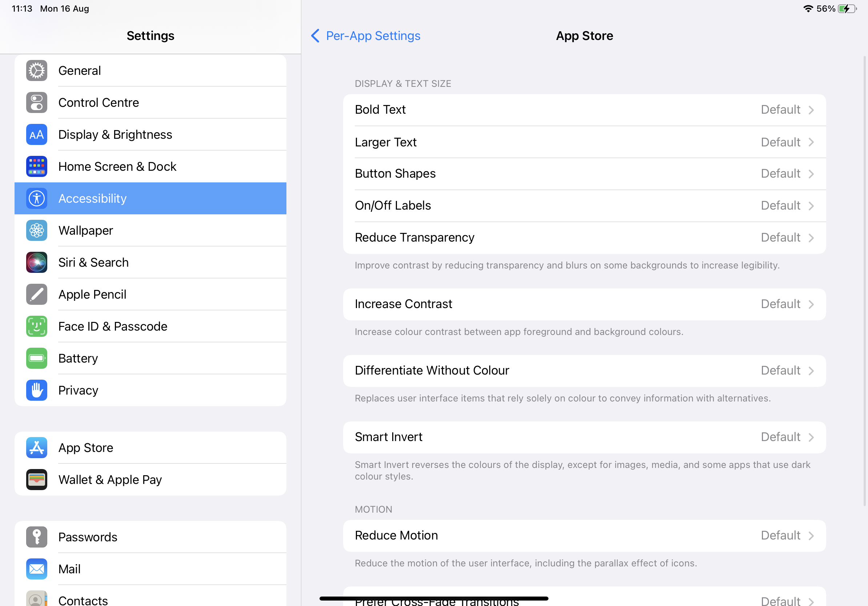Tap the Mon 16 Aug date
The height and width of the screenshot is (606, 868).
(65, 8)
